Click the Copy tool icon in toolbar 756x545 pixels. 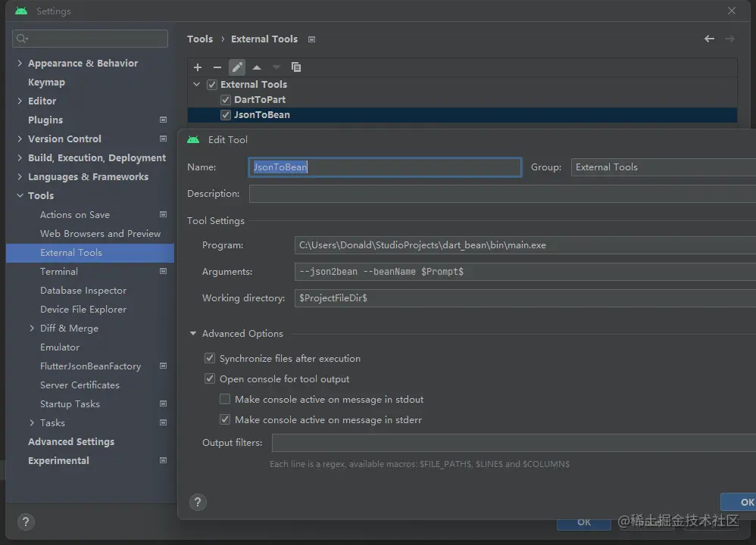296,67
